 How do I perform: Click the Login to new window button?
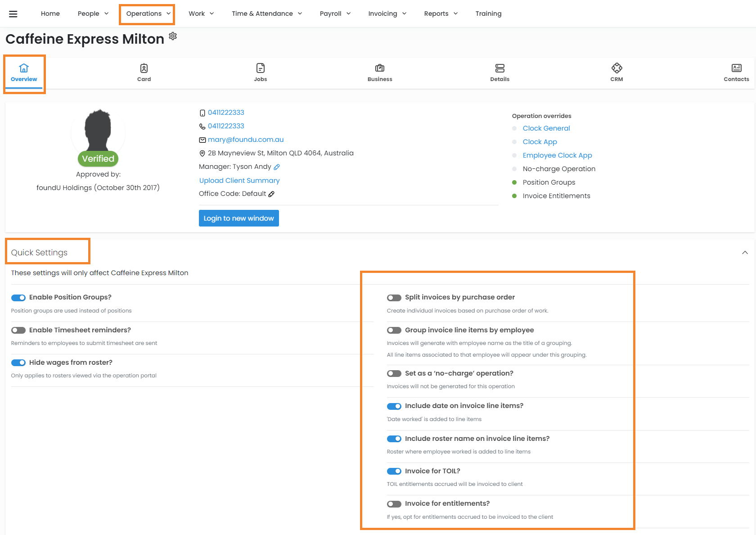238,218
